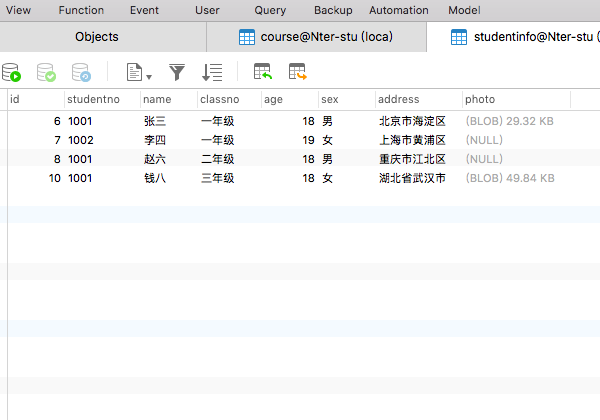Click classno cell 二年级
This screenshot has height=420, width=600.
218,159
